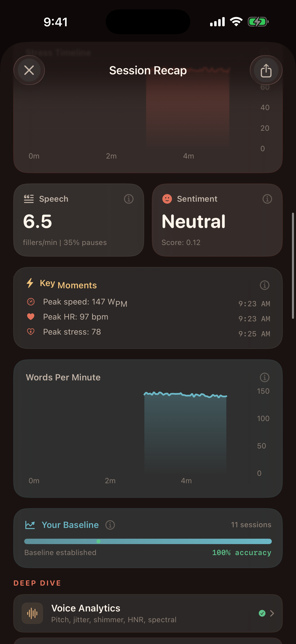Tap the green checkmark on Voice Analytics

[x=262, y=613]
